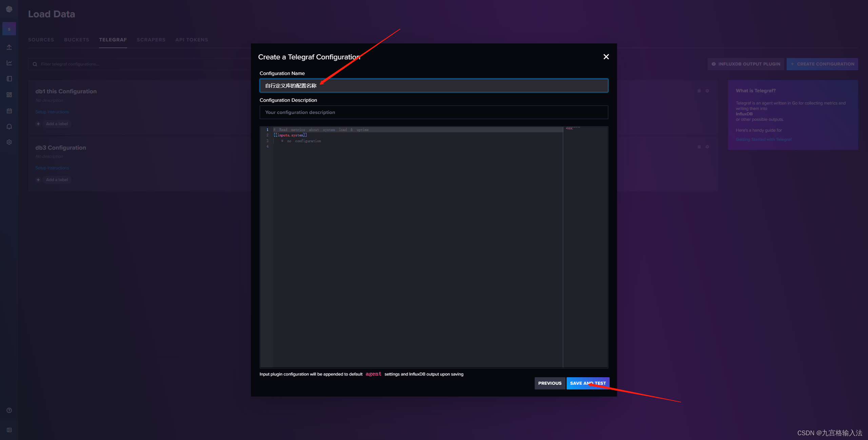The image size is (868, 440).
Task: Click SAVE AND TEST button
Action: tap(588, 383)
